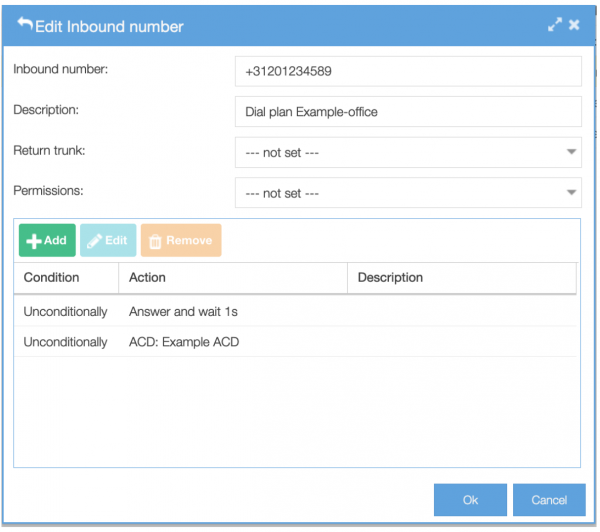Select the 'Answer and wait 1s' row
The image size is (600, 532).
click(x=295, y=312)
